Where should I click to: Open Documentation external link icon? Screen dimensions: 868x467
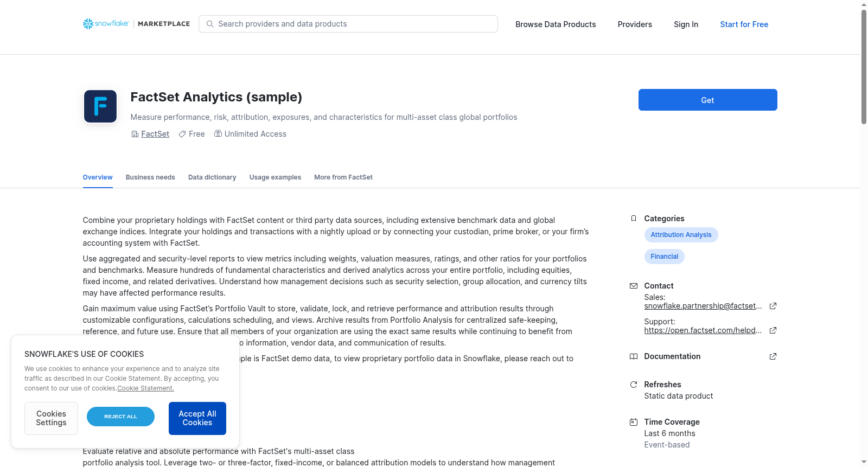tap(773, 356)
